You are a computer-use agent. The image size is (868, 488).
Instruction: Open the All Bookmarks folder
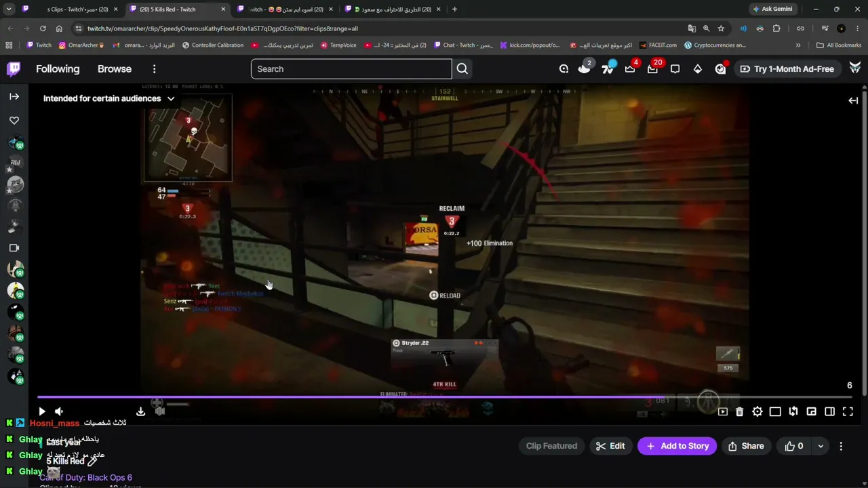coord(839,45)
